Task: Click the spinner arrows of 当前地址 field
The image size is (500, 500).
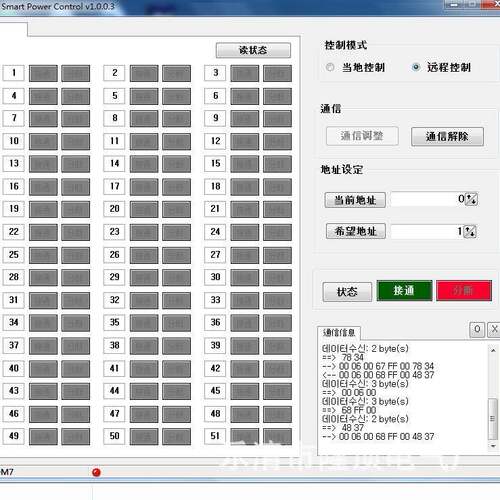Action: [x=471, y=199]
